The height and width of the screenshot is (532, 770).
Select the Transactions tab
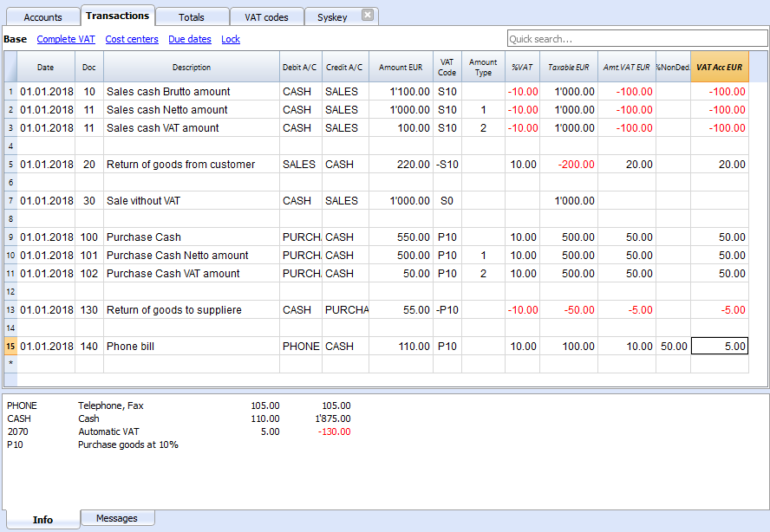point(117,16)
